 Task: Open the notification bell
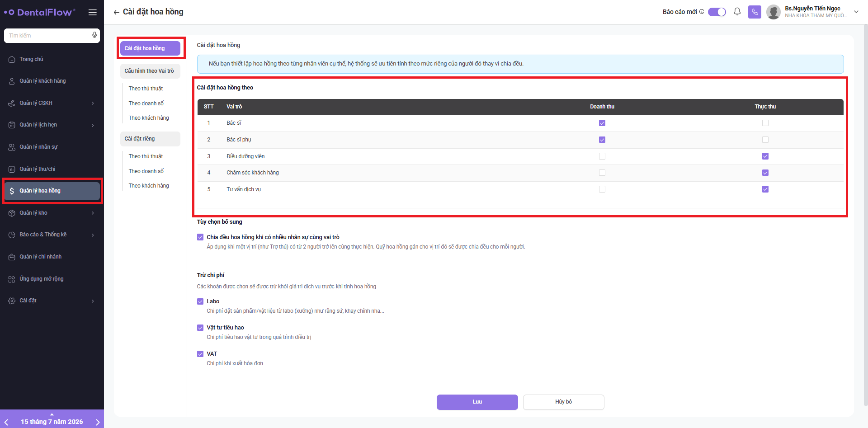tap(737, 12)
